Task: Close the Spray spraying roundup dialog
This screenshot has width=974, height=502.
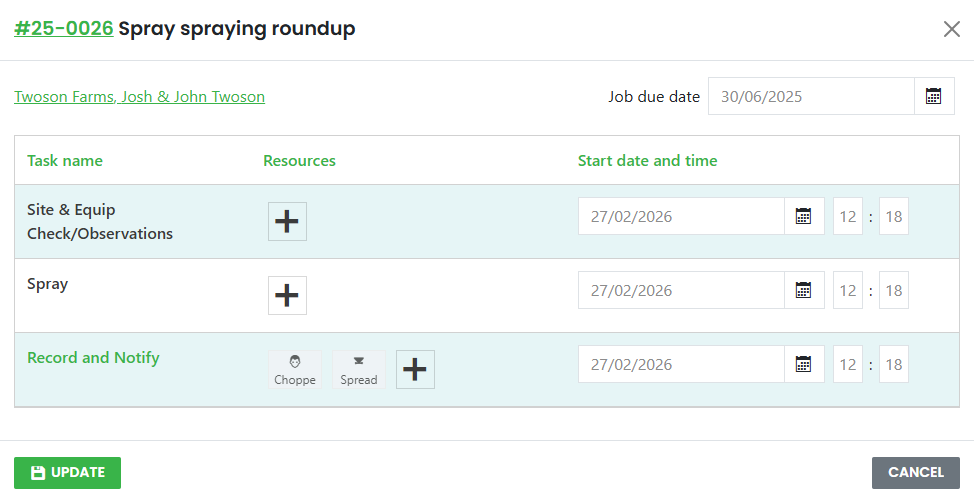Action: [952, 29]
